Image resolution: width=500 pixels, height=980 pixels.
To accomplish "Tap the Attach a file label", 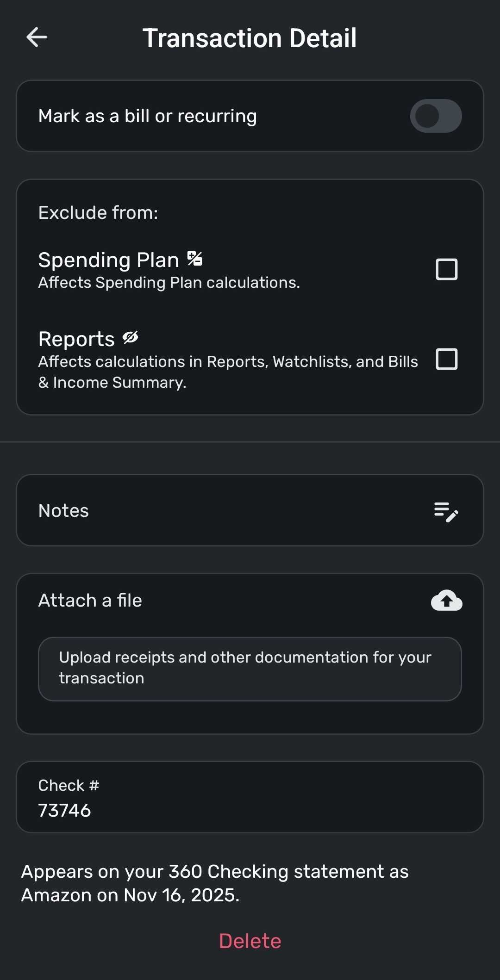I will click(x=90, y=601).
